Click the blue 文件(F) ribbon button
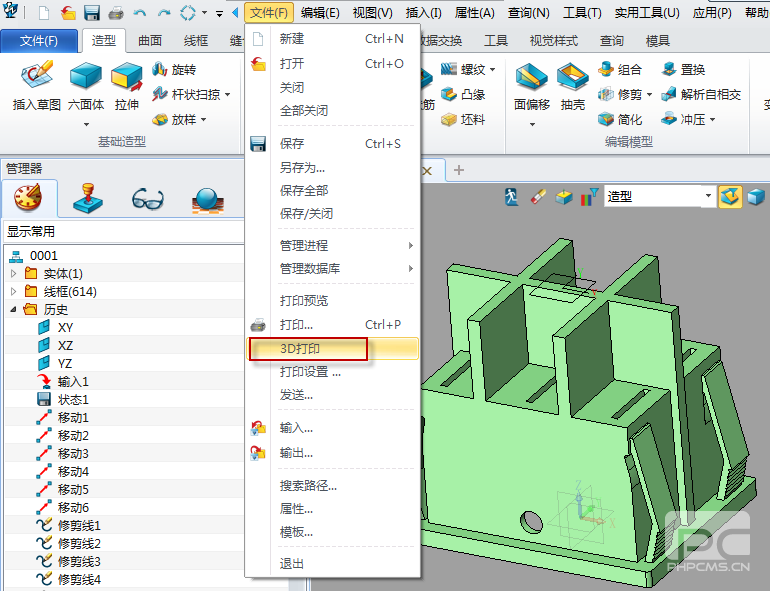Image resolution: width=770 pixels, height=591 pixels. coord(39,41)
